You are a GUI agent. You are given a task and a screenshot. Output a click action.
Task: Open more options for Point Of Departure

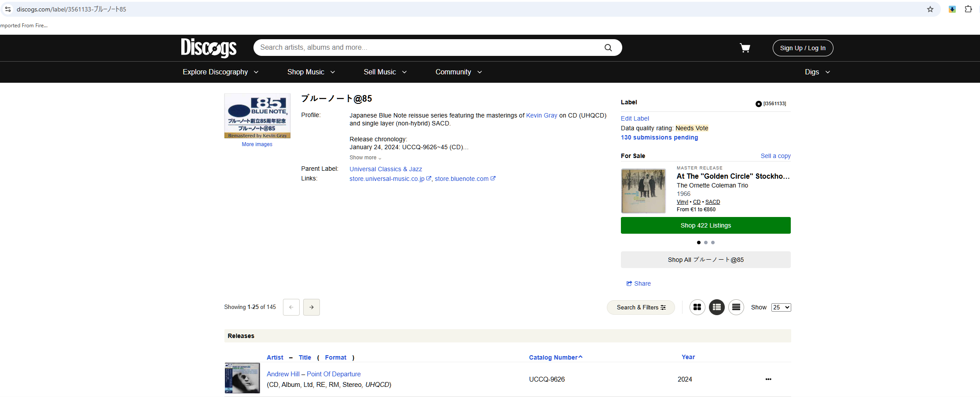768,379
